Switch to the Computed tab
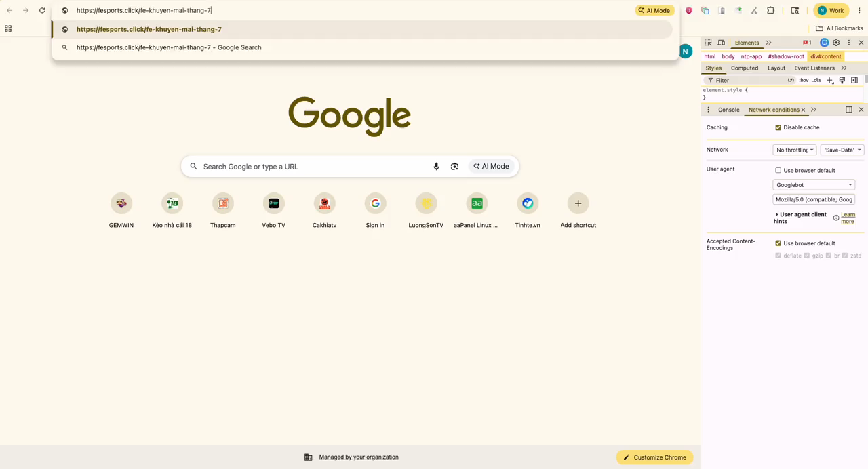The image size is (868, 469). [x=745, y=68]
